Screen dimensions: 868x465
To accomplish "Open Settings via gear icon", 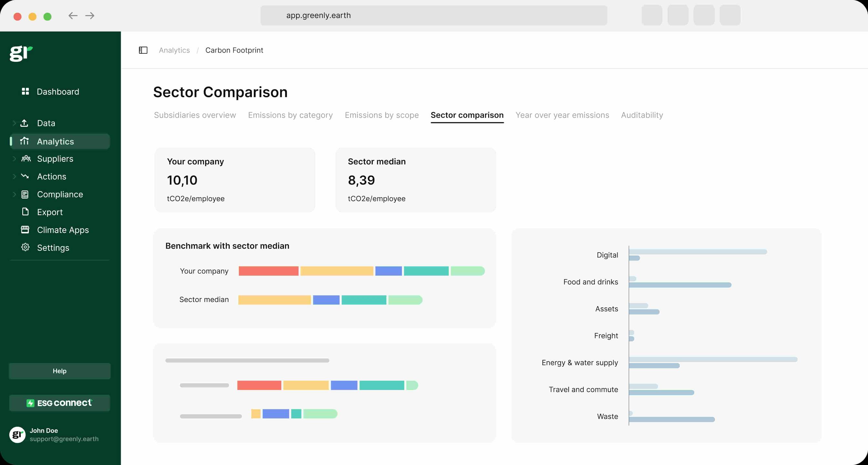I will click(25, 248).
